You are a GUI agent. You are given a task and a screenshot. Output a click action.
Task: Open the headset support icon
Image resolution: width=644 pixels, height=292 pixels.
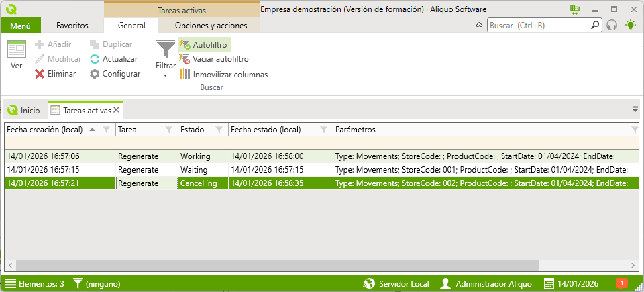(x=612, y=26)
